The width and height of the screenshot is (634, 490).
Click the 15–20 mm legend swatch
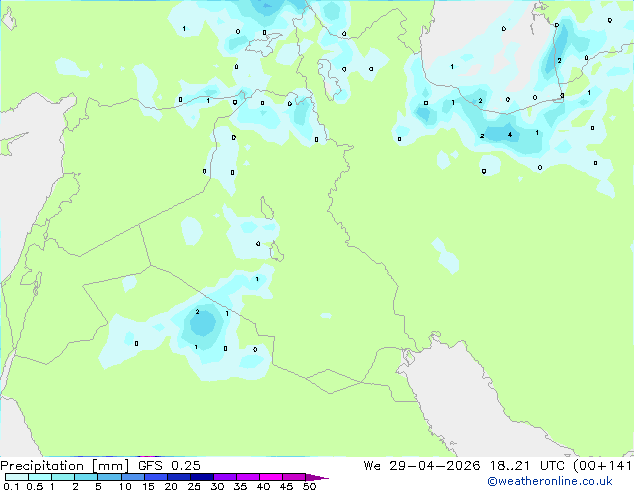pyautogui.click(x=156, y=477)
